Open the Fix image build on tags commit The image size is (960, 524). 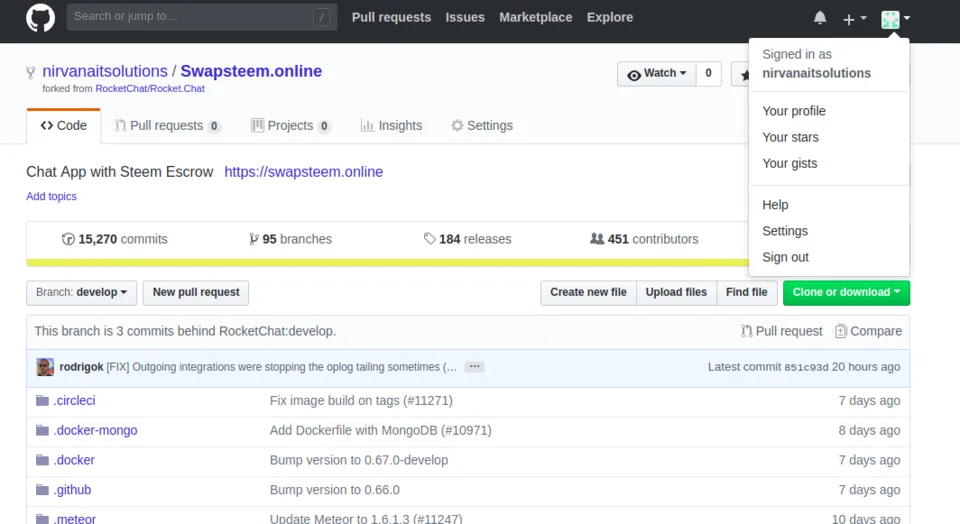361,401
